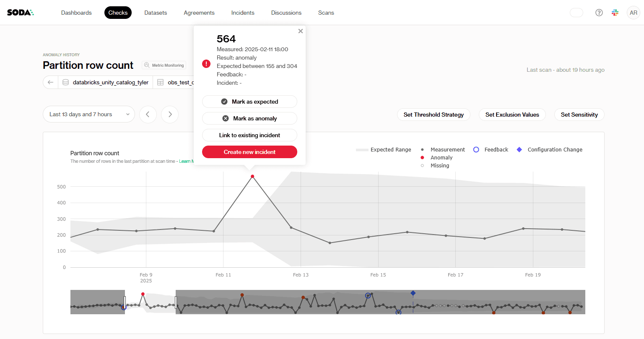The image size is (644, 339).
Task: Switch to the Checks tab
Action: pos(118,13)
